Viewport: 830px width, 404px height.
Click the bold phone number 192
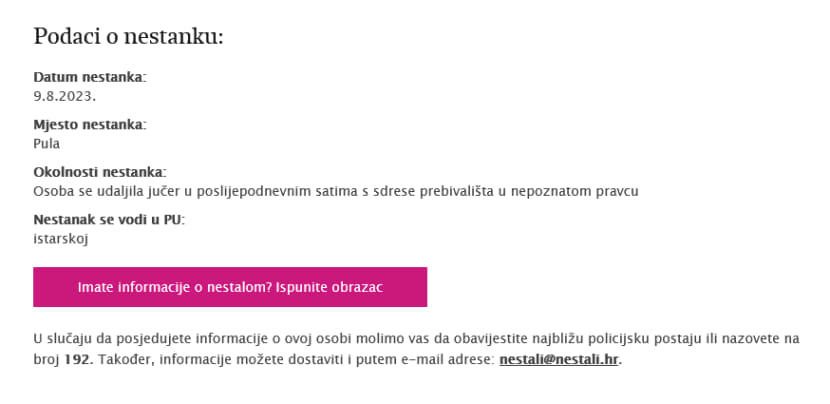pyautogui.click(x=78, y=360)
